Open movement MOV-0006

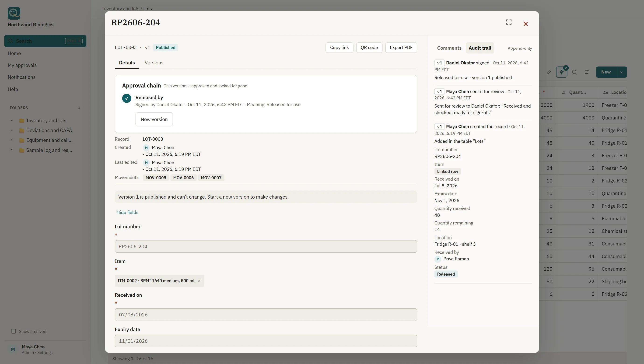pyautogui.click(x=183, y=178)
